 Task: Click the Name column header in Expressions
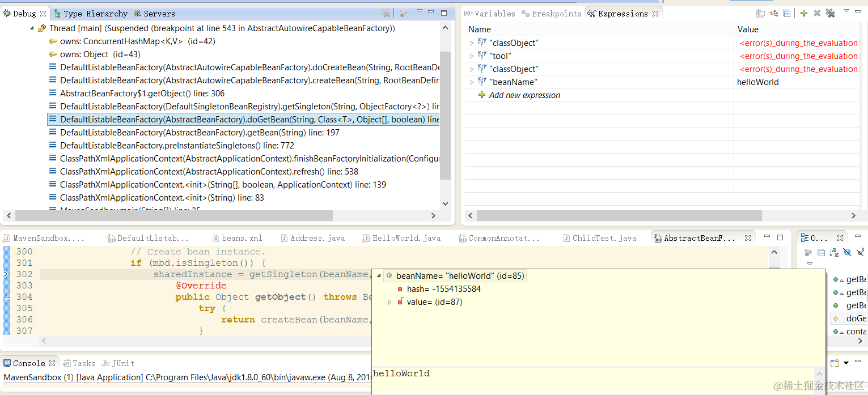pyautogui.click(x=599, y=29)
